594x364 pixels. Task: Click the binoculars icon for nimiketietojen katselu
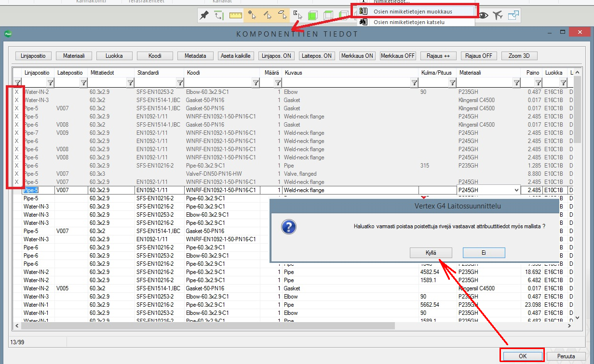coord(364,22)
